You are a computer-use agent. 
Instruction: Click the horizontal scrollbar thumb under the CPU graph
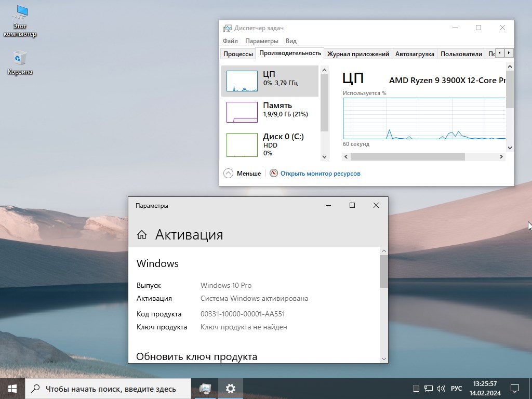point(407,156)
